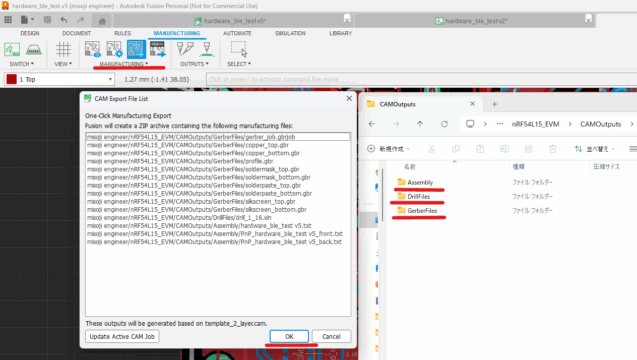Open the MANUFACTURING ribbon tab
The width and height of the screenshot is (637, 360).
point(177,33)
